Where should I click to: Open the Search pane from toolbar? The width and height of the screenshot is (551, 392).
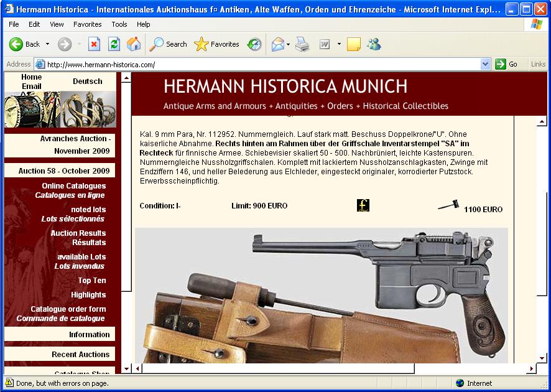(x=168, y=44)
